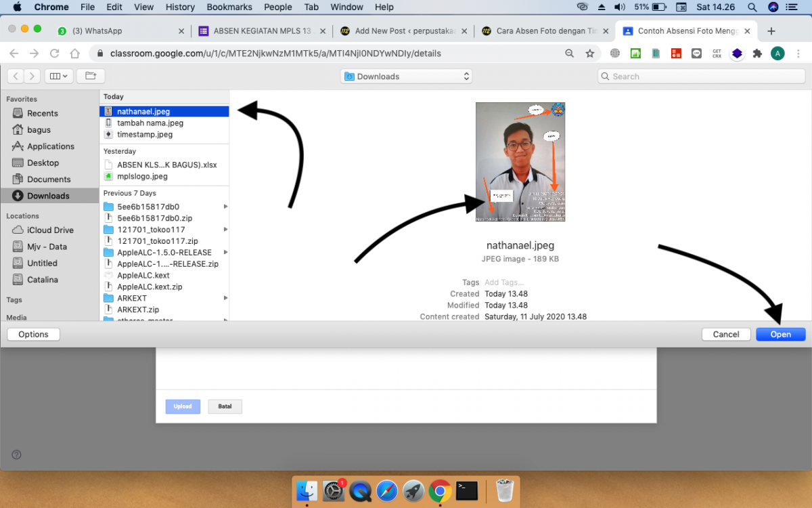Open the Bookmarks menu
This screenshot has height=508, width=812.
(x=229, y=7)
